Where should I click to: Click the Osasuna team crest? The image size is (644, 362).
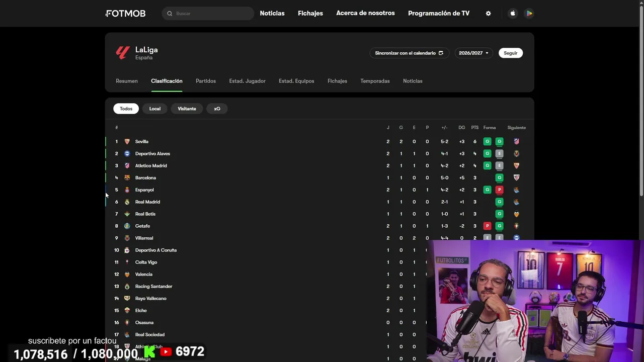point(127,322)
